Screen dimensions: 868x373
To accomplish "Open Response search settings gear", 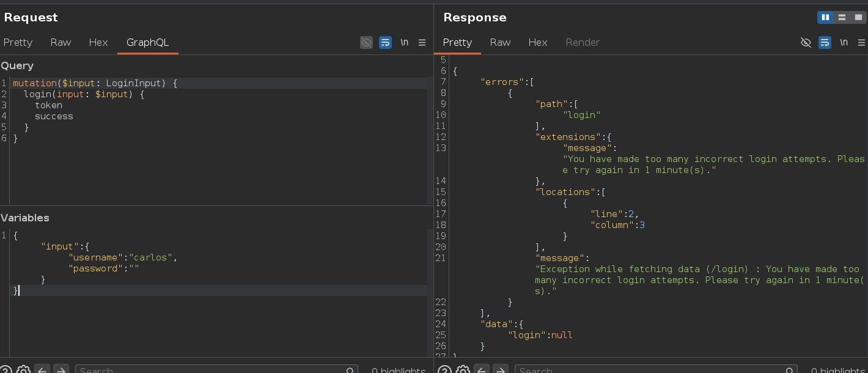I will click(463, 371).
